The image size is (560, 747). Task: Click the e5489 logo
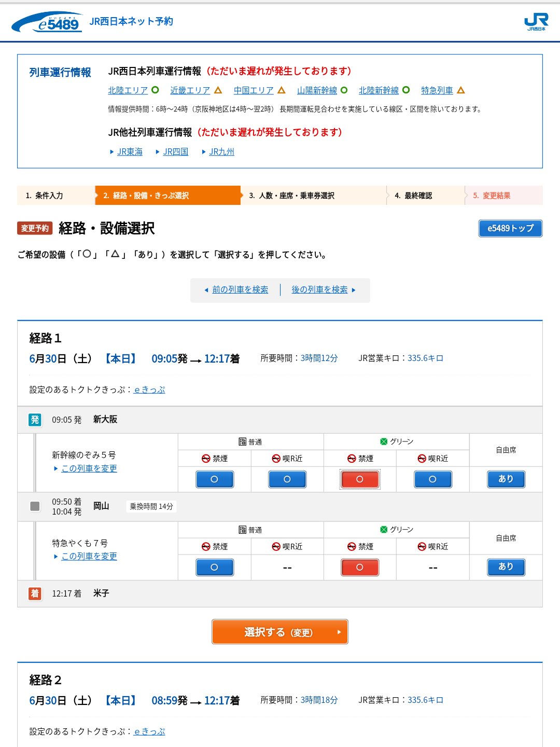tap(48, 22)
